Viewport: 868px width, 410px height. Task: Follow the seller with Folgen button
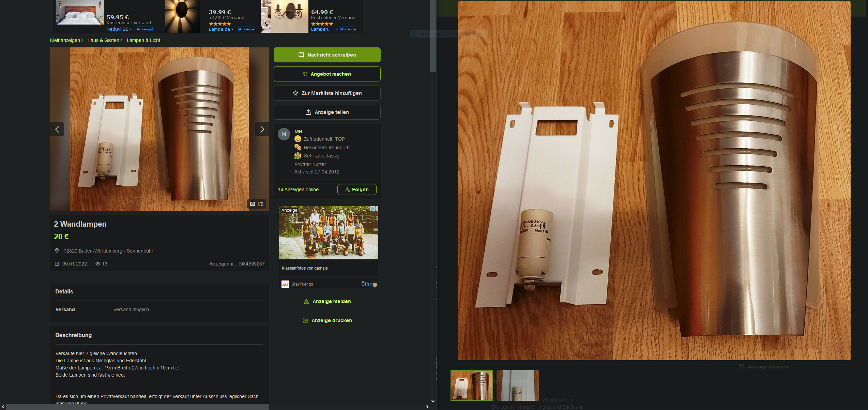(x=356, y=189)
